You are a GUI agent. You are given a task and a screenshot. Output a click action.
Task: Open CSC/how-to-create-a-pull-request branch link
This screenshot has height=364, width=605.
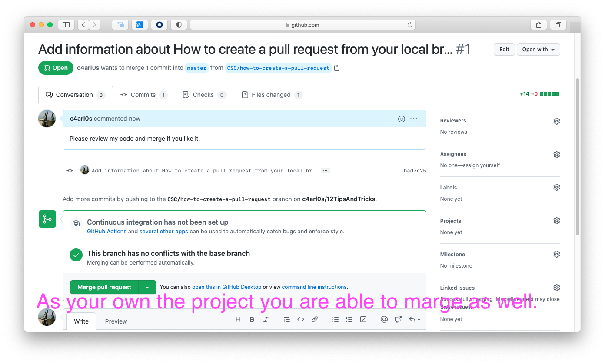click(278, 68)
